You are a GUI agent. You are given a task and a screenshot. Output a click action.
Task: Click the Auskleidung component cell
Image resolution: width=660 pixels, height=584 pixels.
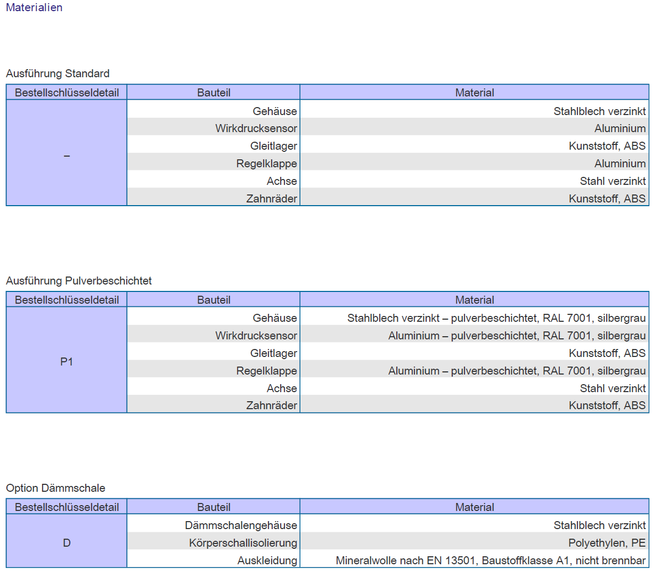267,561
